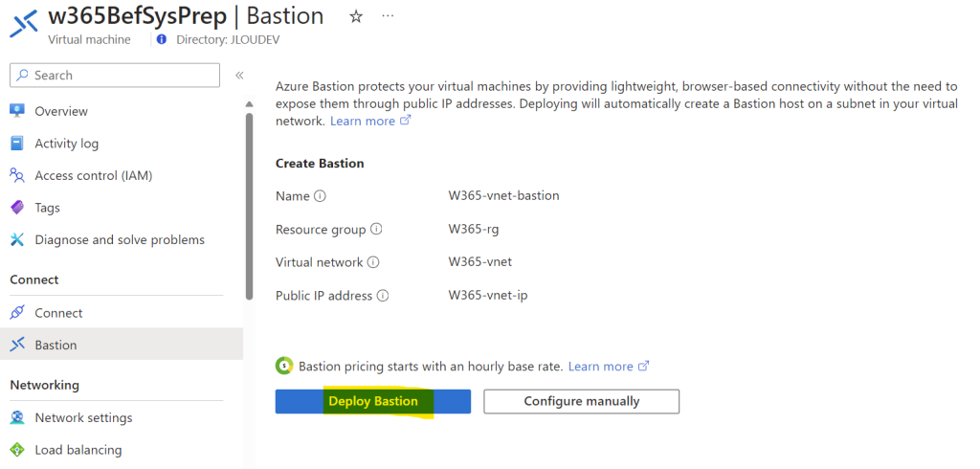The width and height of the screenshot is (980, 469).
Task: Click the W365-vnet-bastion name value
Action: [x=503, y=195]
